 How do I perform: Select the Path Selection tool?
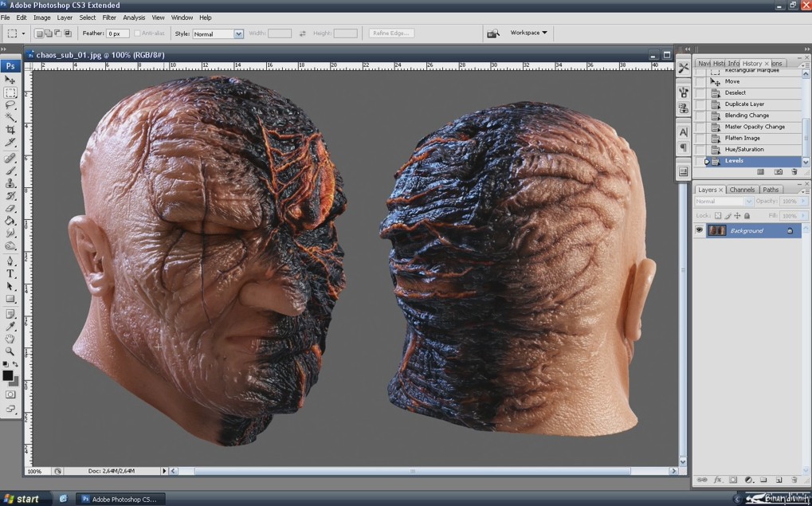pyautogui.click(x=10, y=286)
